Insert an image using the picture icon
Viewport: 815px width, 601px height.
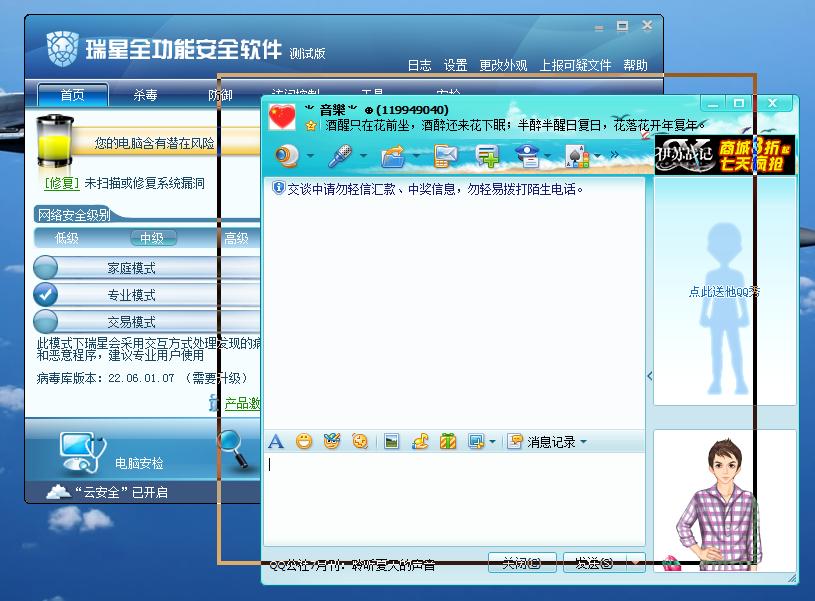[391, 441]
